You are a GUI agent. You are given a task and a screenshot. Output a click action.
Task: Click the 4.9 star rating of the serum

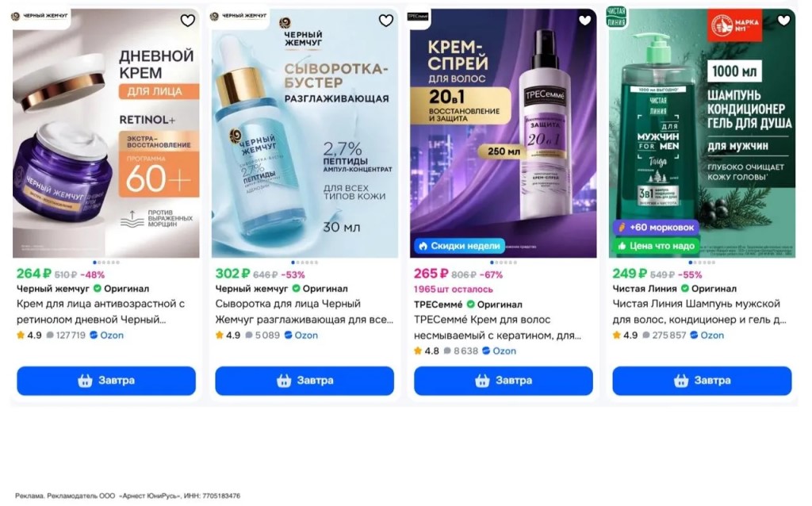coord(228,335)
